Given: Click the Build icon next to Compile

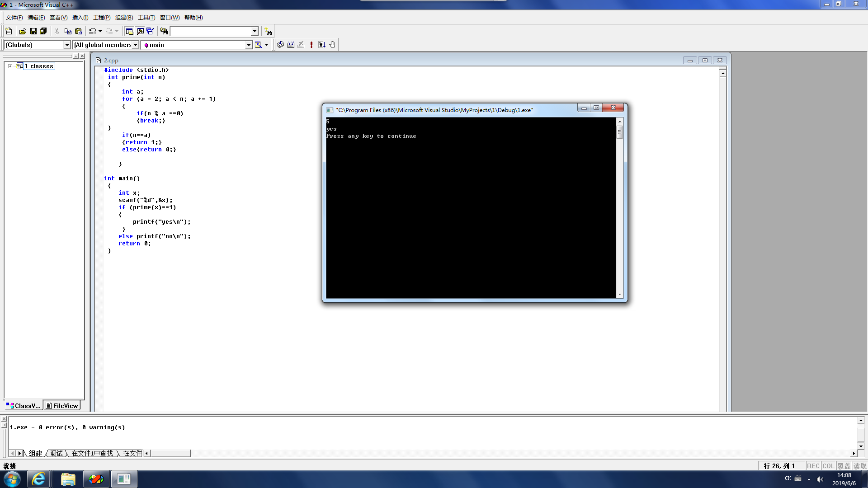Looking at the screenshot, I should point(291,44).
